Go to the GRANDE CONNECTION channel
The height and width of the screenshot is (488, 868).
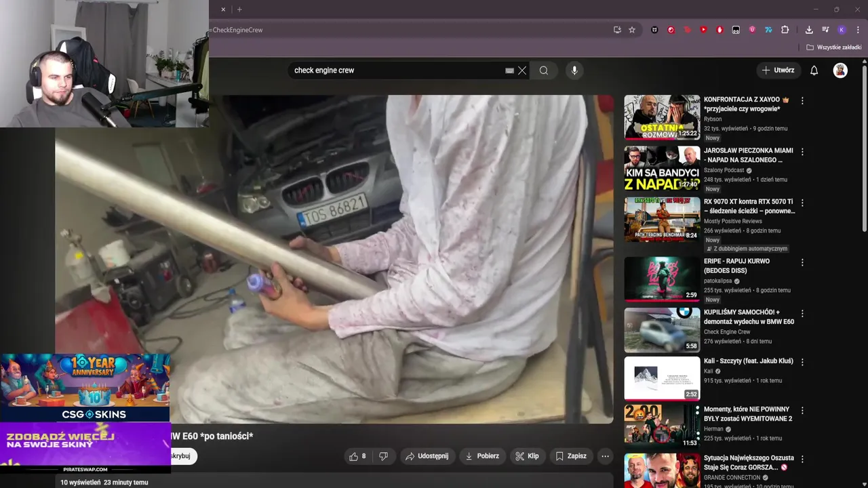(x=732, y=478)
